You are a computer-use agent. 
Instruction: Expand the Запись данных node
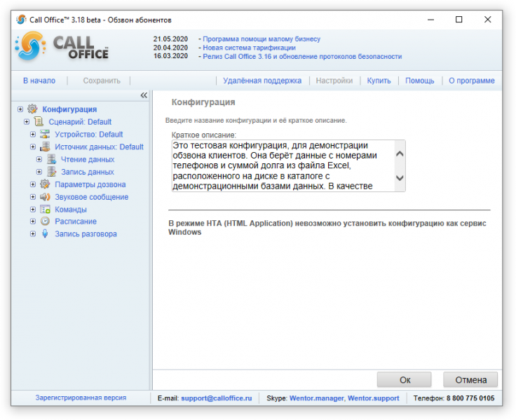pos(39,172)
